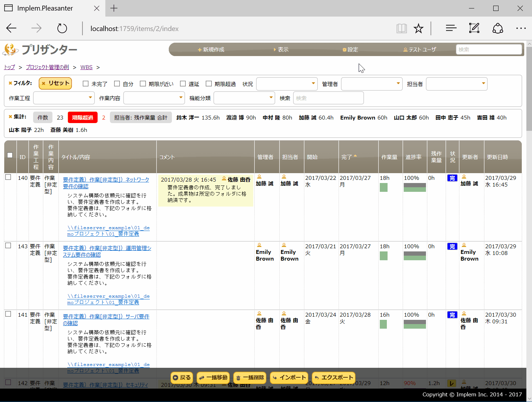Select row 143 checkbox
Viewport: 532px width, 402px height.
[x=8, y=245]
